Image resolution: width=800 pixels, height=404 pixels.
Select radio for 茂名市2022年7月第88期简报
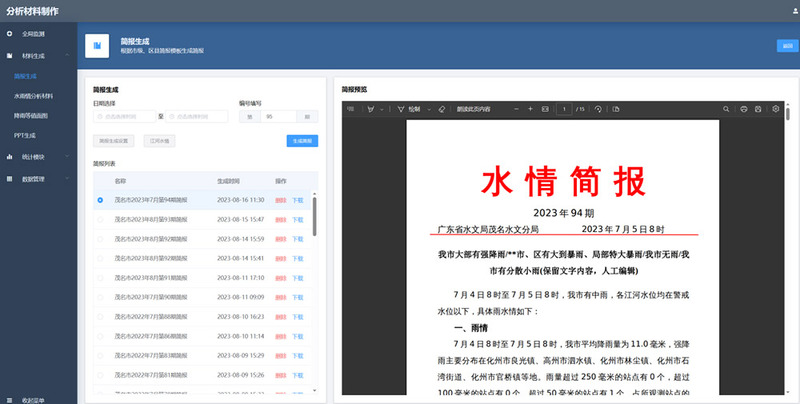[x=100, y=317]
